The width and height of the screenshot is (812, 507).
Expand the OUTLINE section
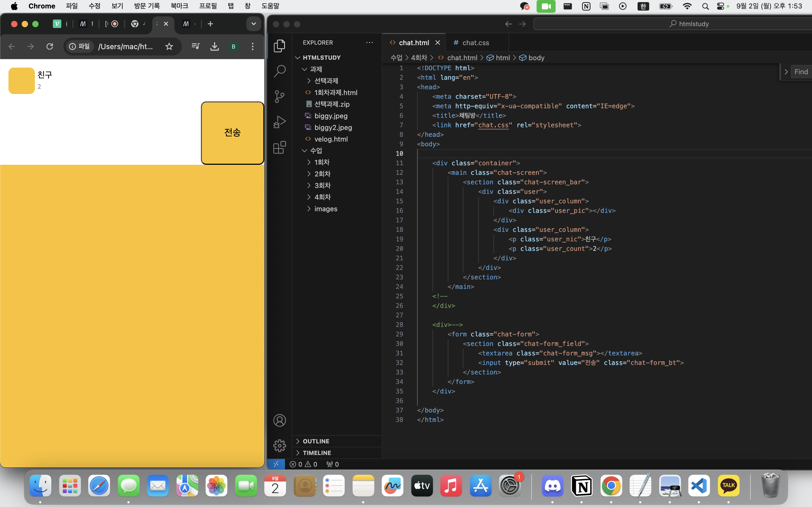316,441
